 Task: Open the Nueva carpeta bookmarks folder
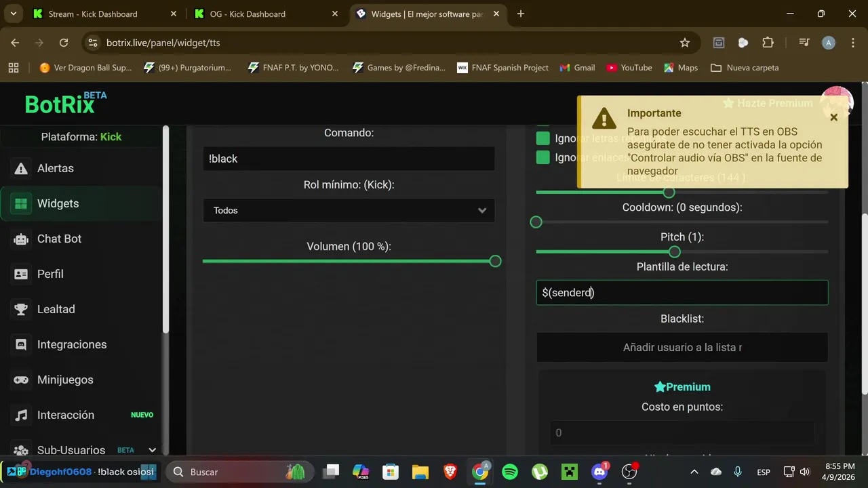745,68
